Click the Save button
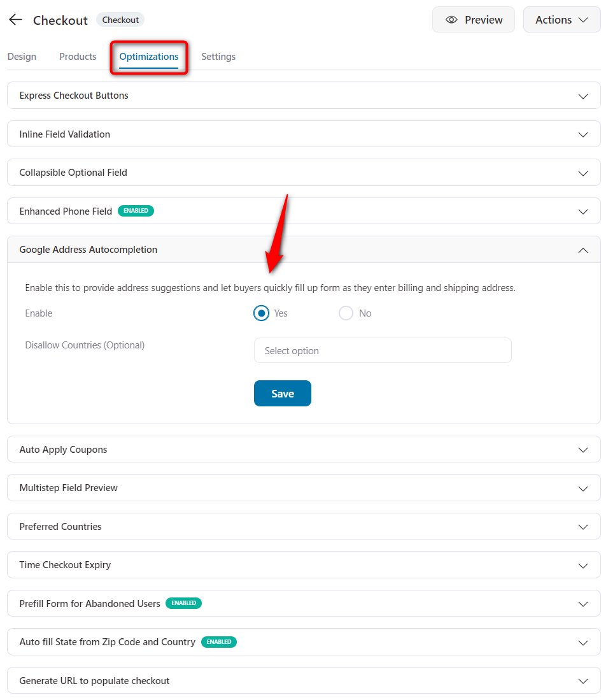This screenshot has height=700, width=608. pyautogui.click(x=282, y=393)
